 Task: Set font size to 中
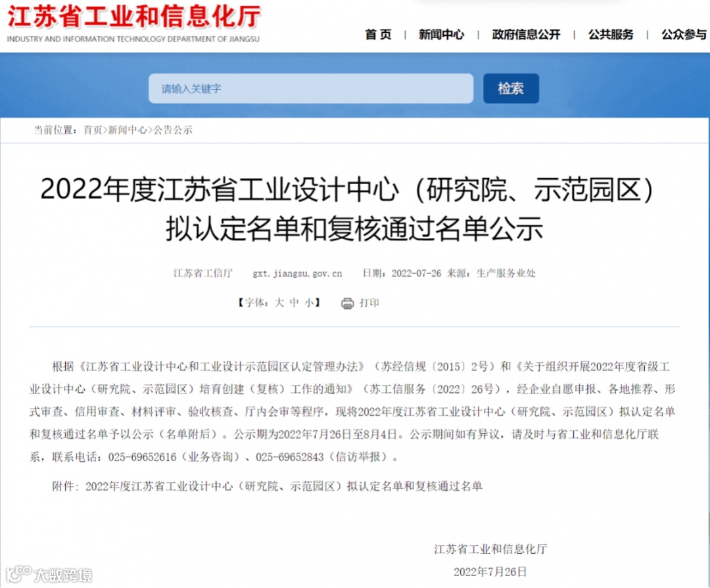click(295, 303)
